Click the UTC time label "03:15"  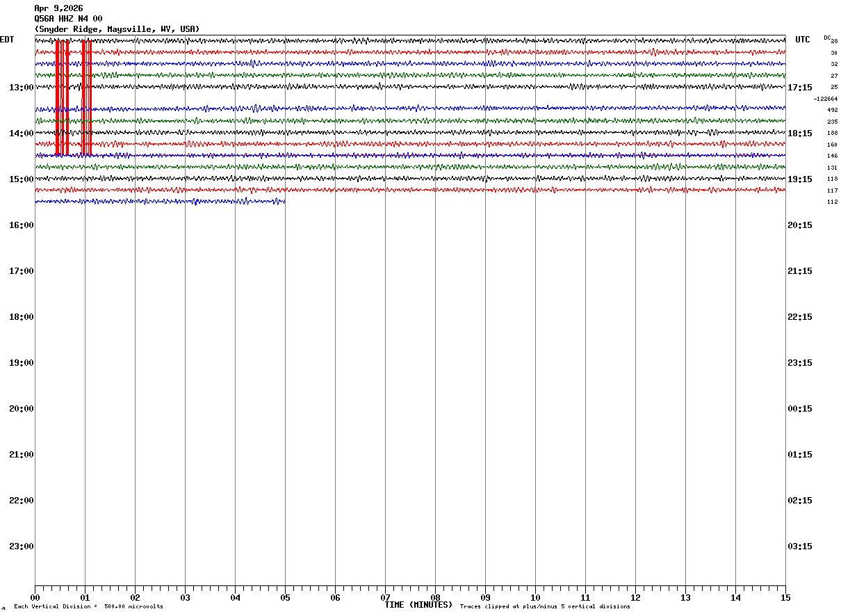click(x=800, y=546)
